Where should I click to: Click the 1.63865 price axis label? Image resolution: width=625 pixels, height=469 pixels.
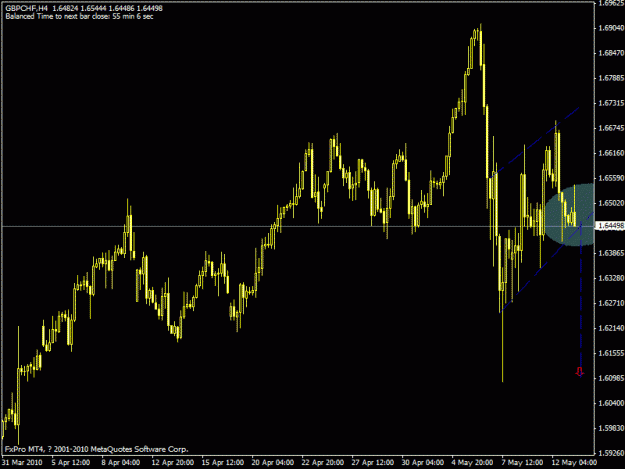pyautogui.click(x=611, y=253)
